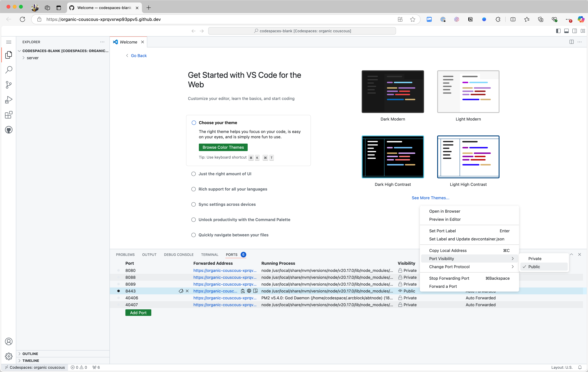Click the Add Port button
Screen dimensions: 588x372
(138, 313)
